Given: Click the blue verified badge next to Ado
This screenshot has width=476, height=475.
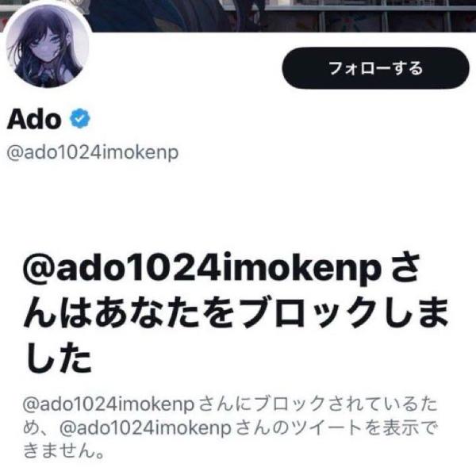Looking at the screenshot, I should pos(80,119).
